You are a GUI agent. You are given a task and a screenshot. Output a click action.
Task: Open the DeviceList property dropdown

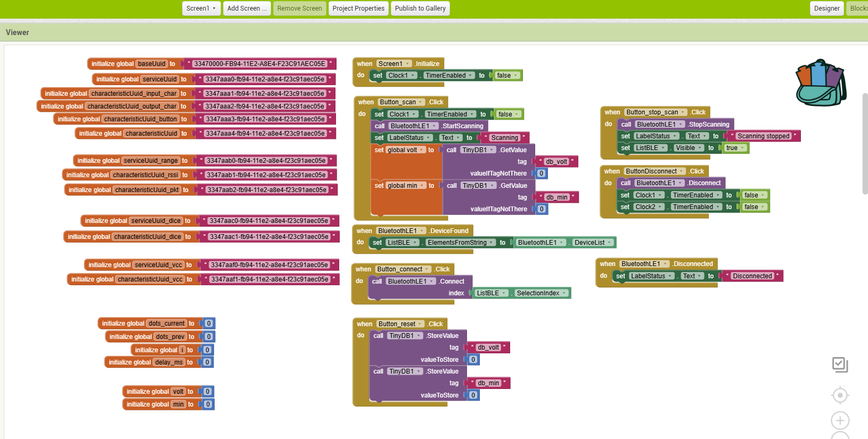593,243
